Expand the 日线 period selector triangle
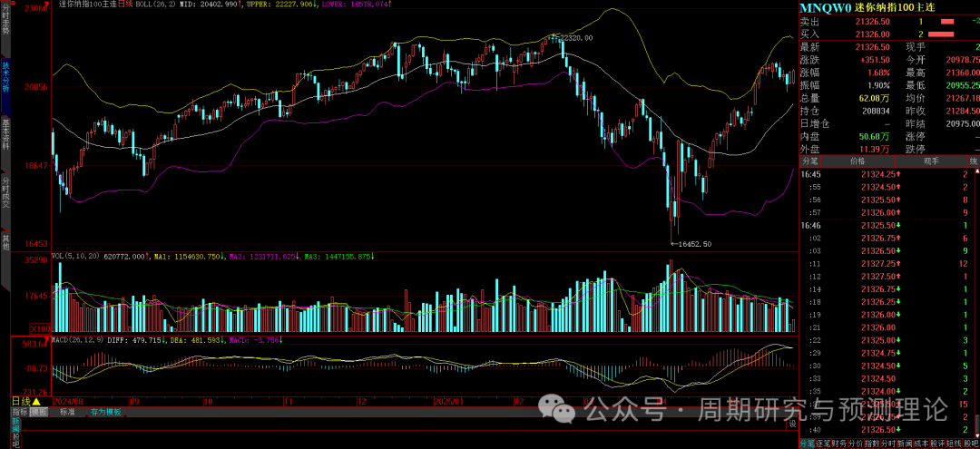Screen dimensions: 980x449 click(x=37, y=401)
